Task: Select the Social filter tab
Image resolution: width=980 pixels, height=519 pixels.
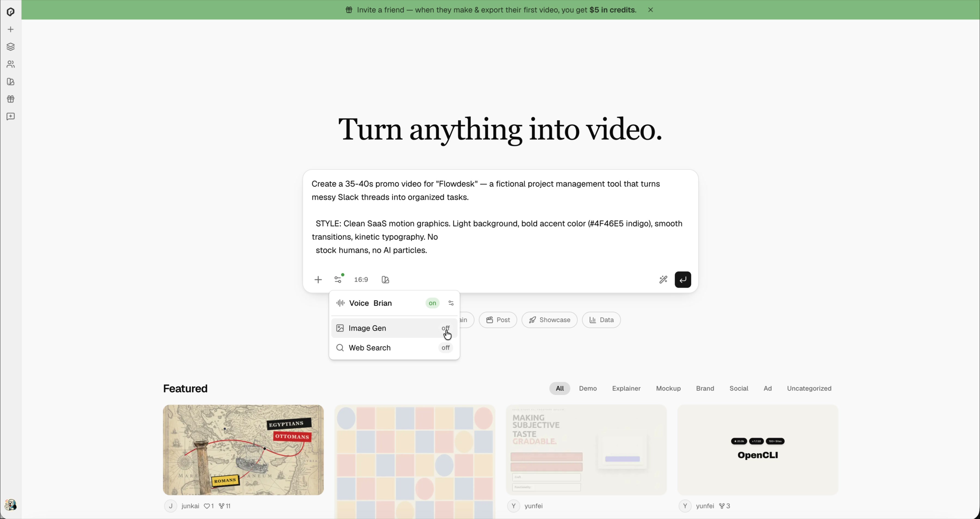Action: [x=738, y=389]
